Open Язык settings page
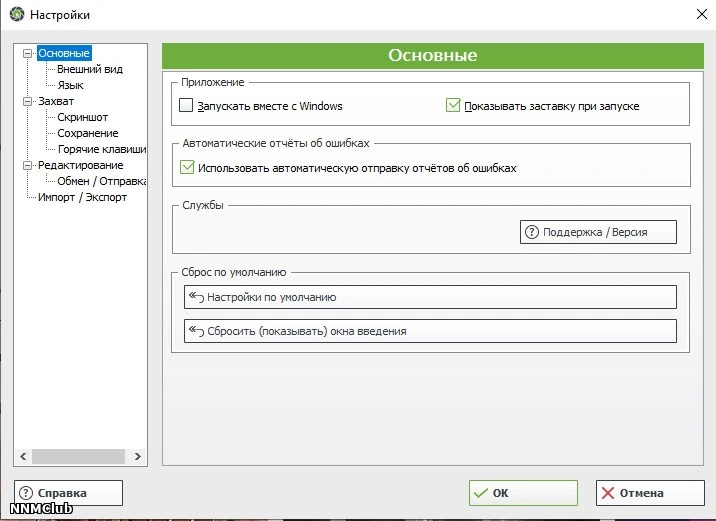Image resolution: width=716 pixels, height=521 pixels. 70,85
